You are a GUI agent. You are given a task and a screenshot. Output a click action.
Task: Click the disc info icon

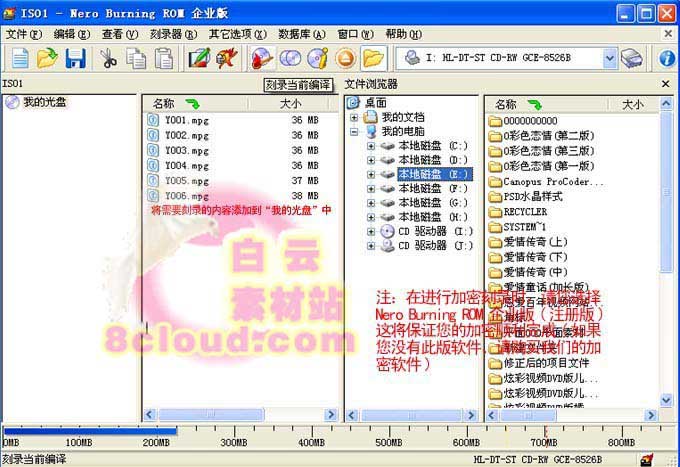tap(318, 58)
